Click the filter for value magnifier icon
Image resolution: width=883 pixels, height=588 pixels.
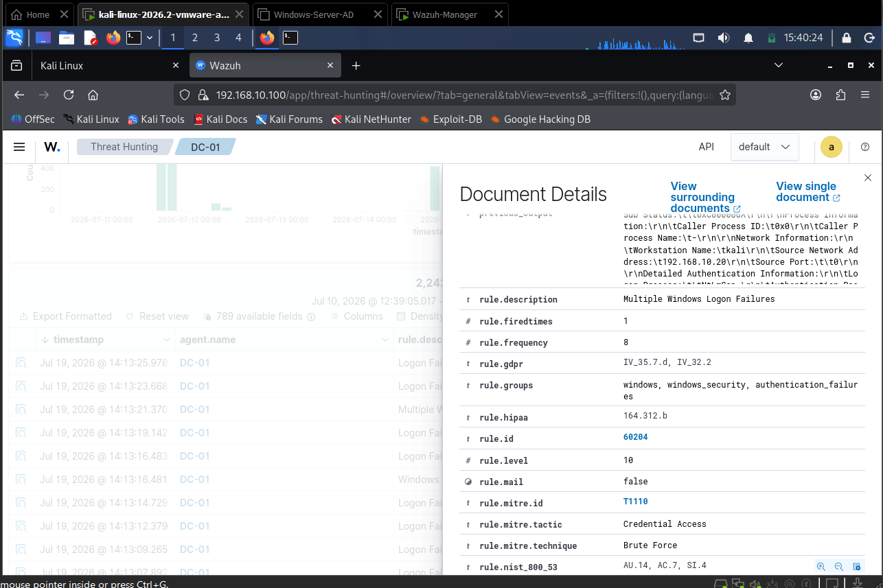(x=821, y=567)
